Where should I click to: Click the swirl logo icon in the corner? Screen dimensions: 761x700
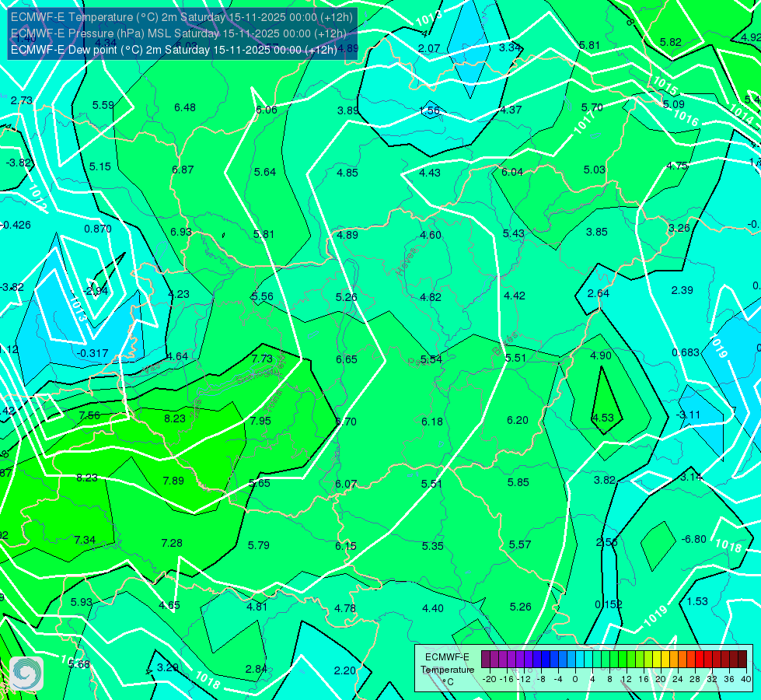pyautogui.click(x=26, y=674)
